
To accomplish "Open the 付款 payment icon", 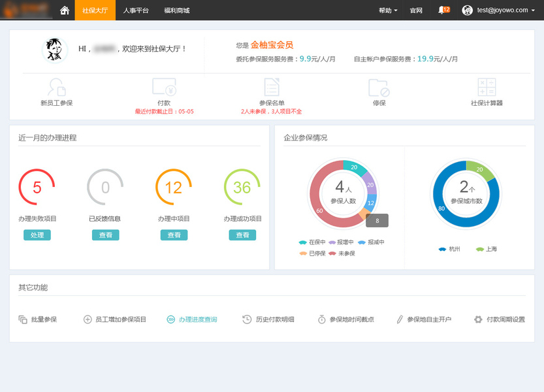I will pos(164,87).
